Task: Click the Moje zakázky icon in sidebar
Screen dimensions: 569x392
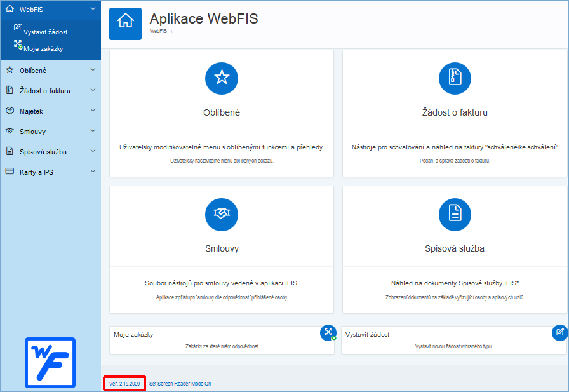Action: (x=18, y=44)
